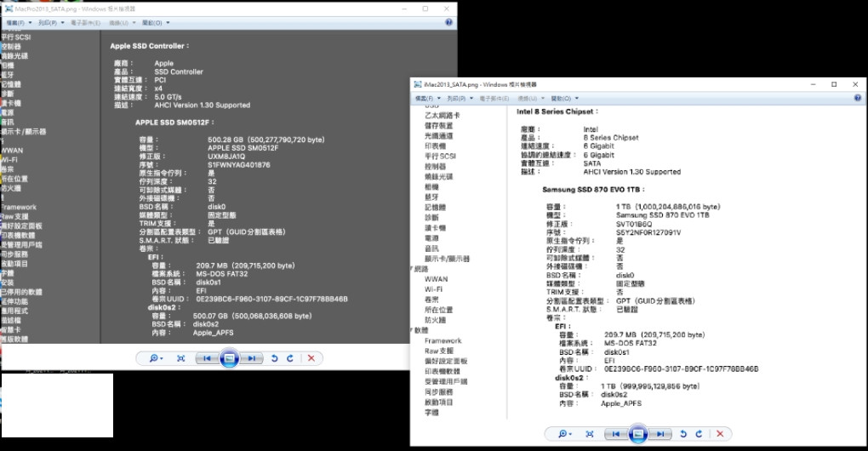Click 'Wi-Fi' sidebar entry in iMac2013 image
This screenshot has width=868, height=451.
tap(433, 289)
